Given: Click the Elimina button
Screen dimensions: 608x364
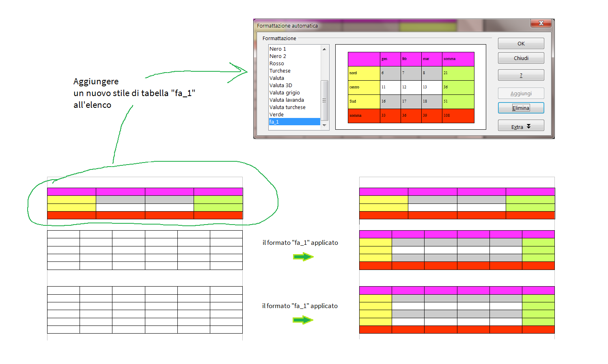Looking at the screenshot, I should tap(521, 108).
